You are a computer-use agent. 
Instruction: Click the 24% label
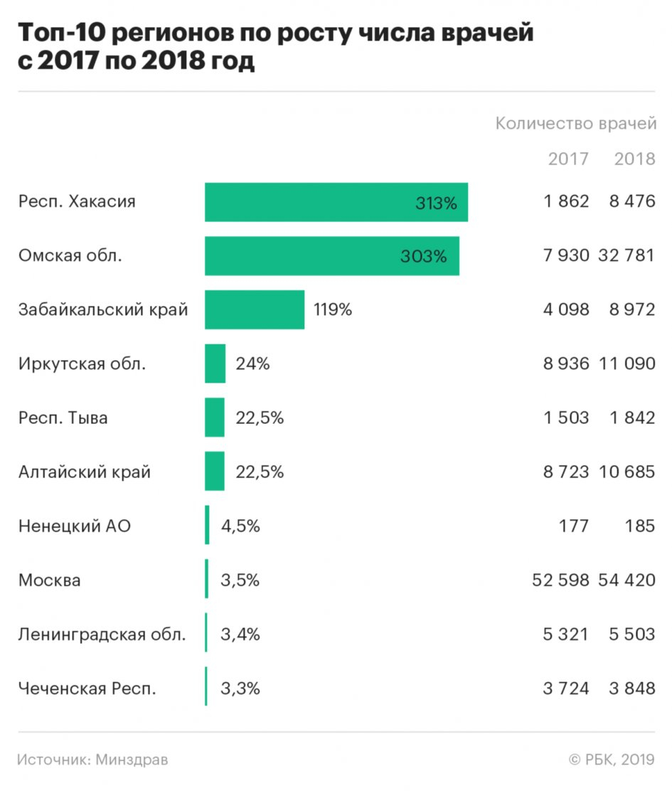(x=252, y=363)
